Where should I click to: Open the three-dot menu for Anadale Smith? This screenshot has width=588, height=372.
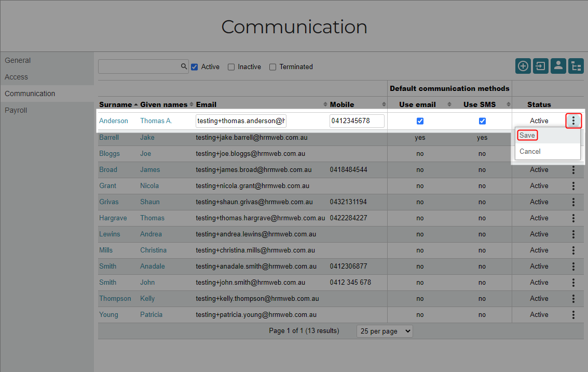573,267
